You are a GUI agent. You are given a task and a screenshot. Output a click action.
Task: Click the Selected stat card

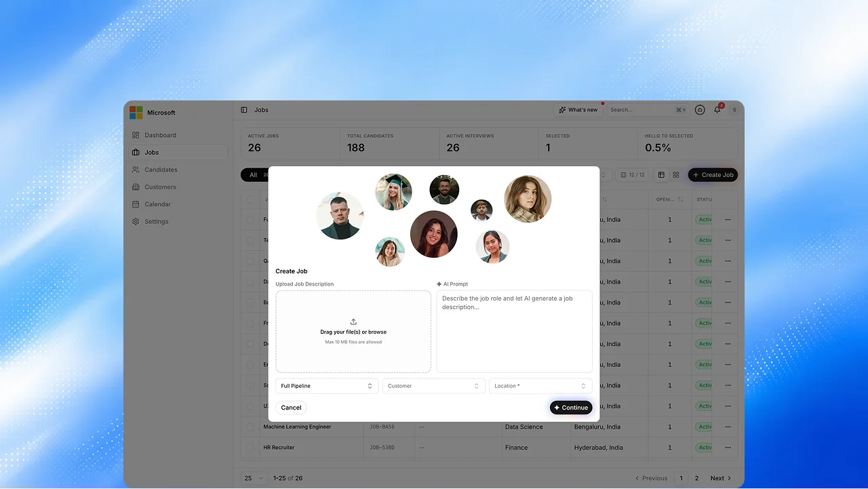coord(588,144)
